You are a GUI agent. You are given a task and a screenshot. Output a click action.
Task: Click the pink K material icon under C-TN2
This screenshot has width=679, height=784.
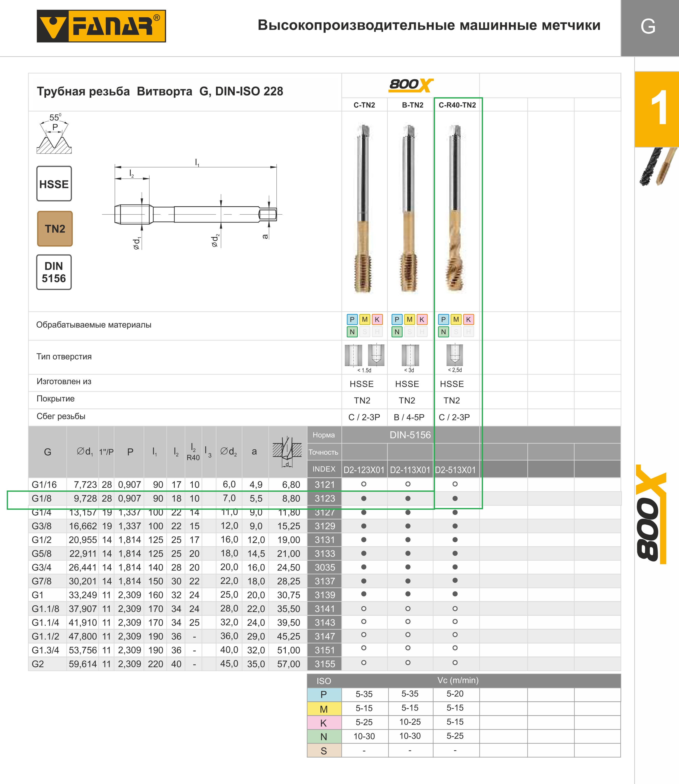tap(377, 319)
